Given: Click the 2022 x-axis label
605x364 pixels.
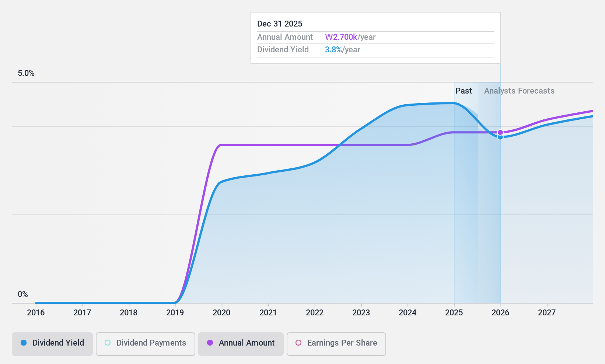Looking at the screenshot, I should (x=315, y=312).
